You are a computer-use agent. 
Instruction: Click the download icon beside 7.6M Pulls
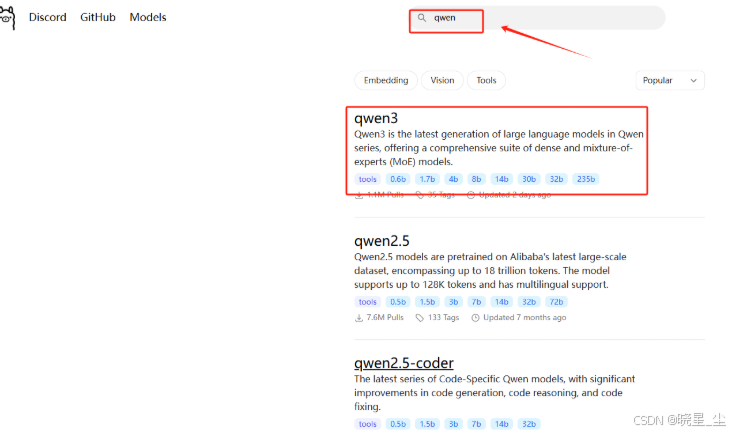pos(359,318)
